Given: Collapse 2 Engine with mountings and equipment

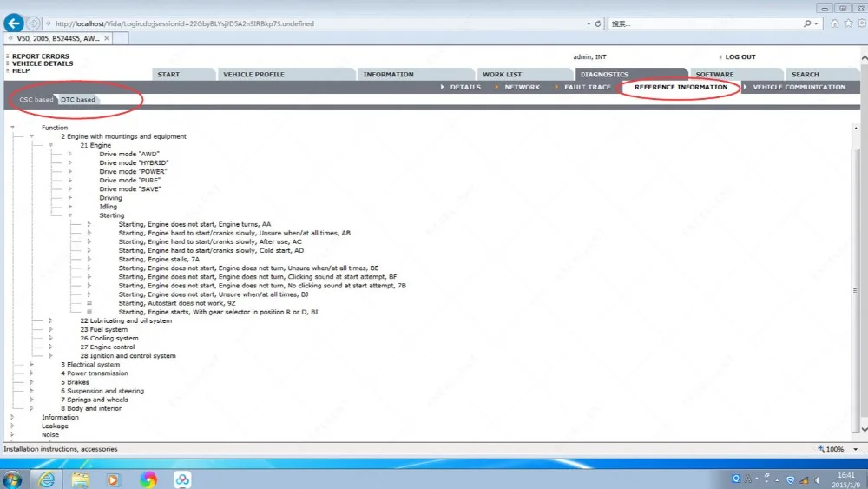Looking at the screenshot, I should pos(31,136).
